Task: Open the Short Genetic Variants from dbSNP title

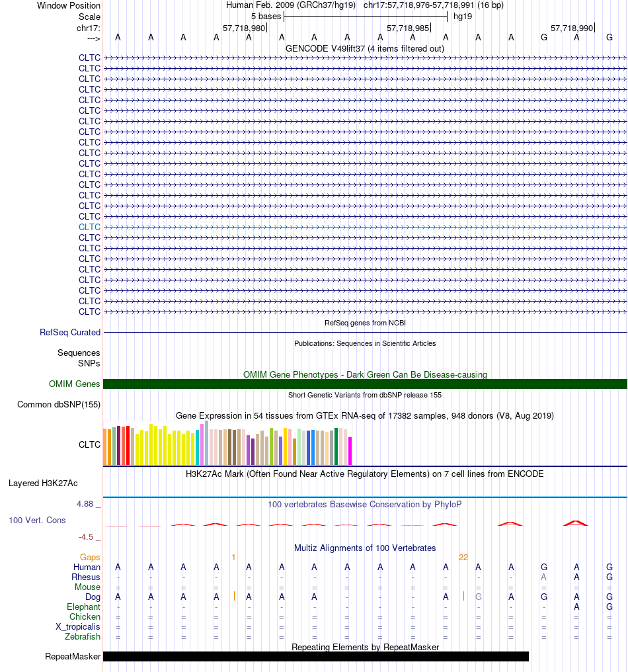Action: pyautogui.click(x=364, y=395)
